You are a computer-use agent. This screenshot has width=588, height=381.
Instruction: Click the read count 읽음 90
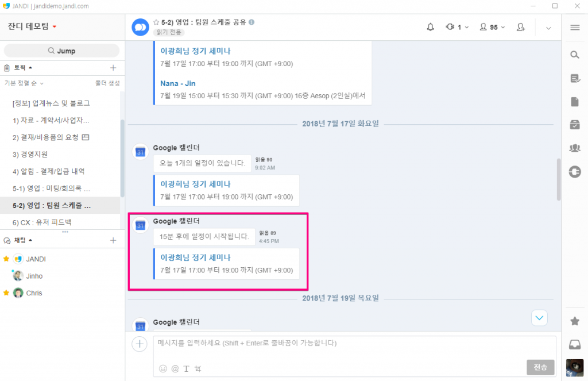pos(264,160)
